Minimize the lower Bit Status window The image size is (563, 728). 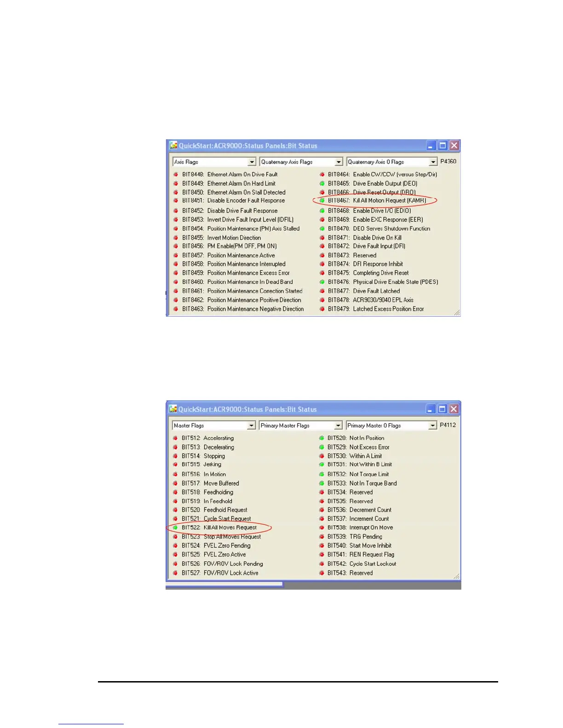pyautogui.click(x=431, y=409)
